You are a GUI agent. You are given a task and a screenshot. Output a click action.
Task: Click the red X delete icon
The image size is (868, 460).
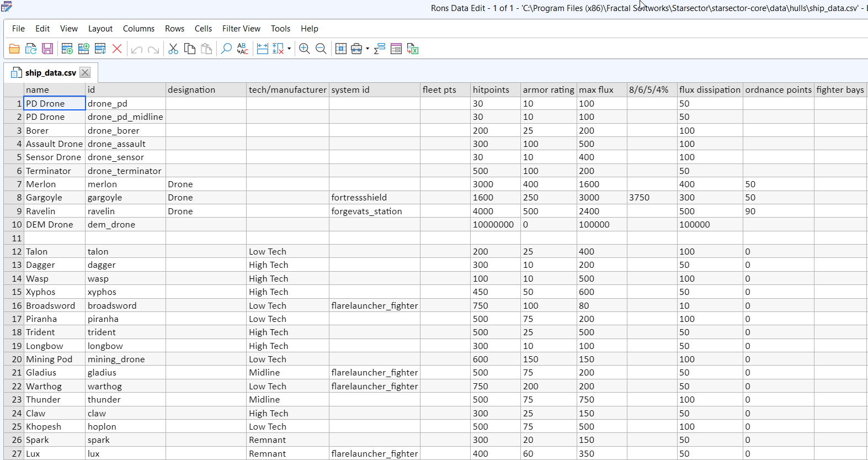117,49
